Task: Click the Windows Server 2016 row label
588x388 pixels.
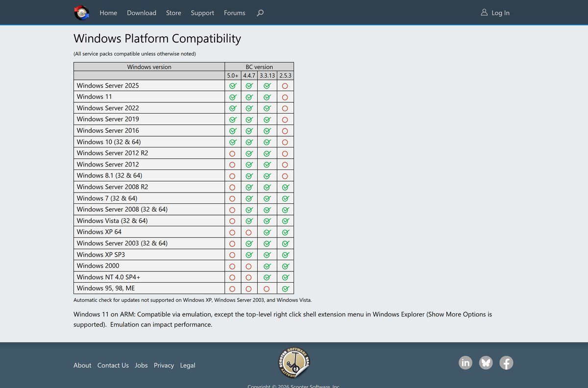Action: (x=108, y=131)
